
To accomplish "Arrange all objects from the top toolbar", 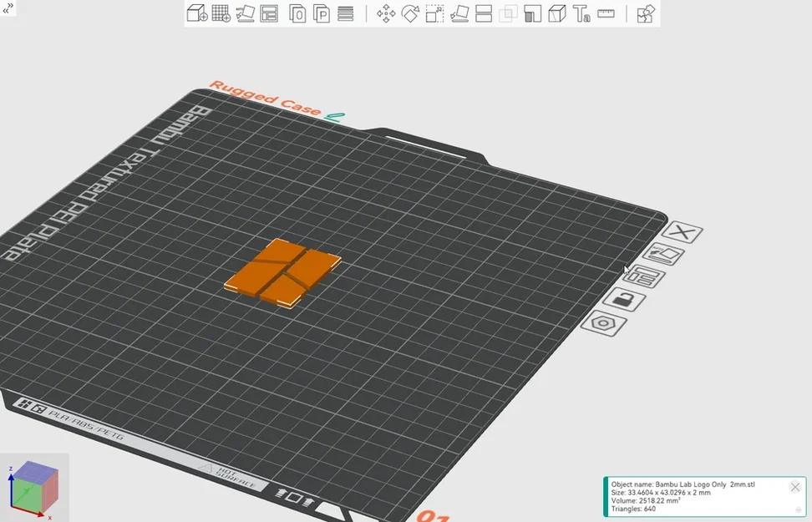I will [269, 13].
